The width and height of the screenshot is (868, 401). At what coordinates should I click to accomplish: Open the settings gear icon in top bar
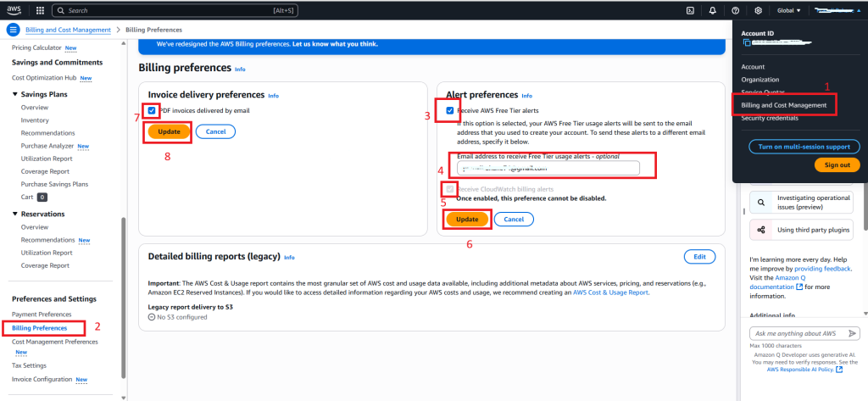[759, 10]
